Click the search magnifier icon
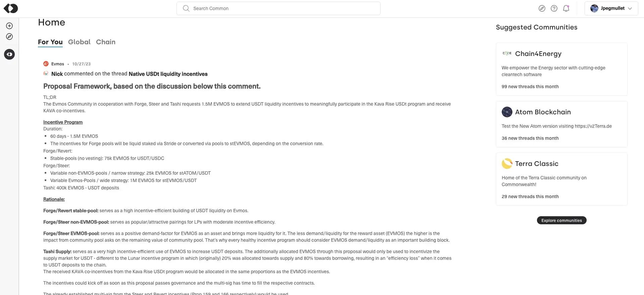644x295 pixels. point(186,8)
